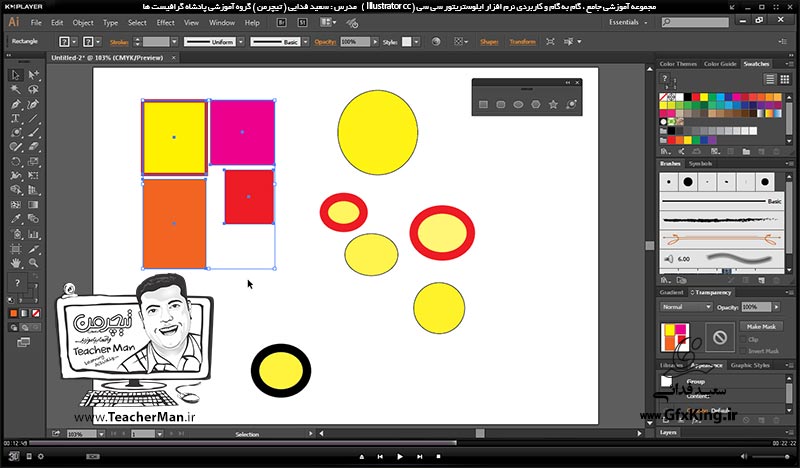Select Ellipse tool in floating shape panel
Screen dimensions: 800x468
[x=518, y=105]
